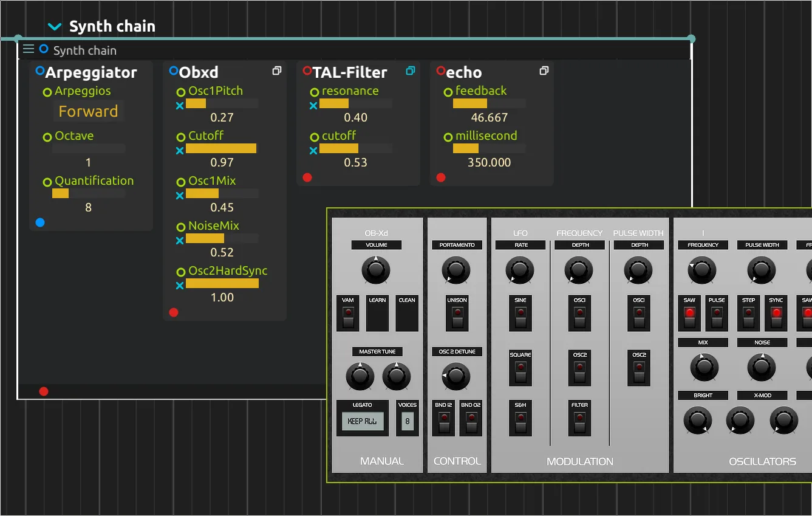Pop out the TAL-Filter plugin window
Image resolution: width=812 pixels, height=516 pixels.
pos(411,71)
